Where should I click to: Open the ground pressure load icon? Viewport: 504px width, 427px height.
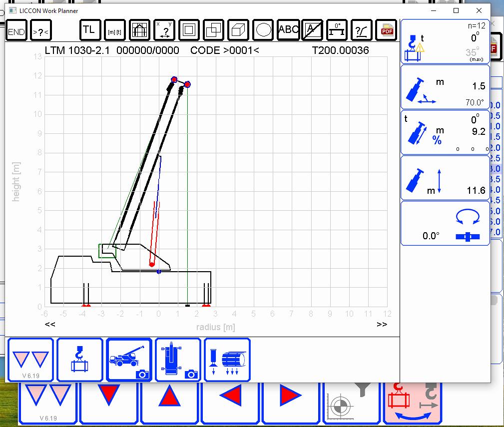tap(227, 360)
